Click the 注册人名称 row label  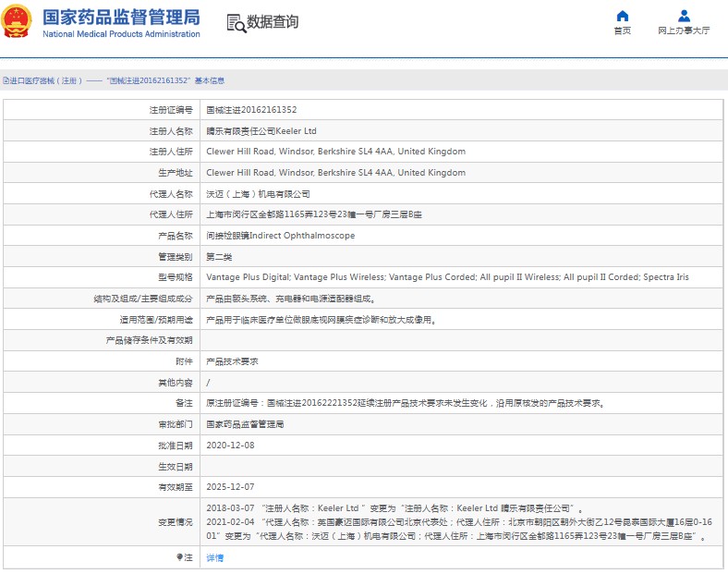click(x=171, y=131)
